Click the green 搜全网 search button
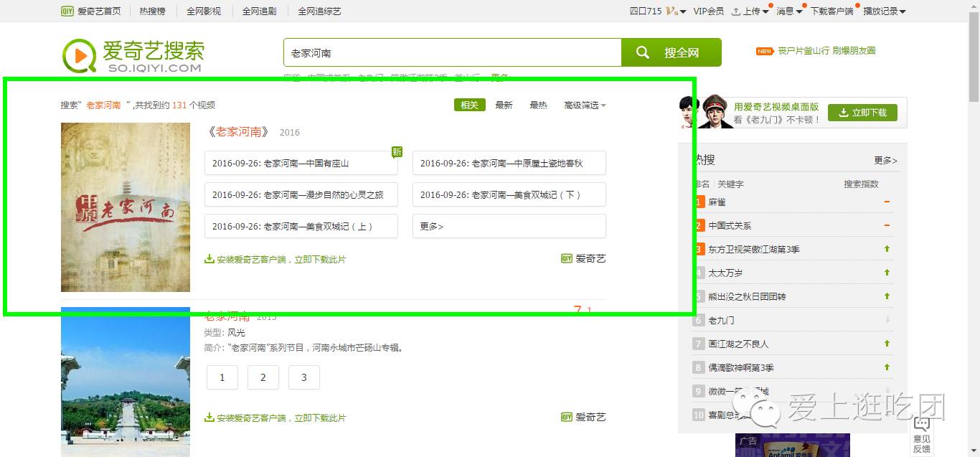Image resolution: width=980 pixels, height=457 pixels. point(672,52)
